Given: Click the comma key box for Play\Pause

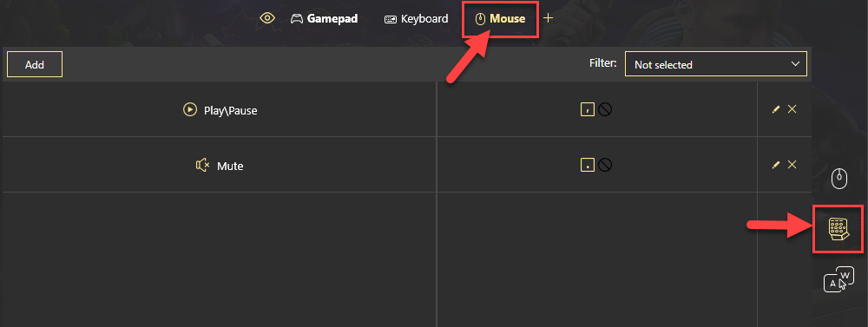Looking at the screenshot, I should (588, 109).
